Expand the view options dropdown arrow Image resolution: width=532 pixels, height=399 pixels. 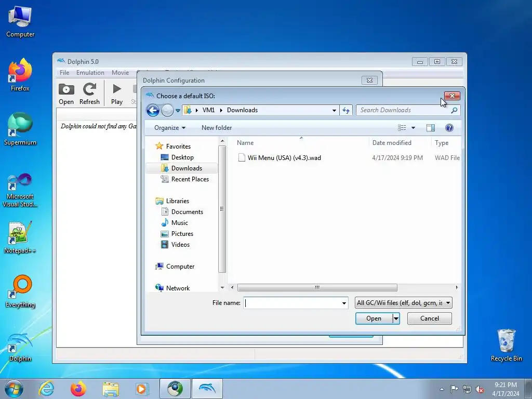click(x=413, y=128)
